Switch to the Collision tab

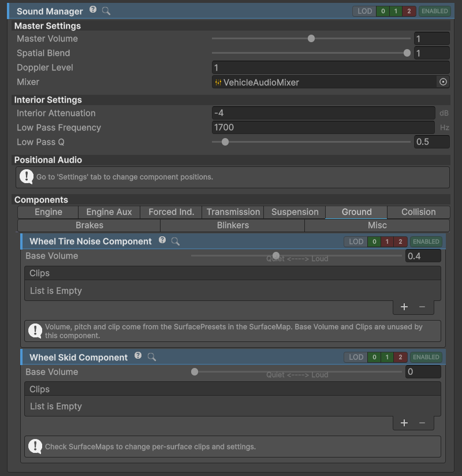[419, 212]
